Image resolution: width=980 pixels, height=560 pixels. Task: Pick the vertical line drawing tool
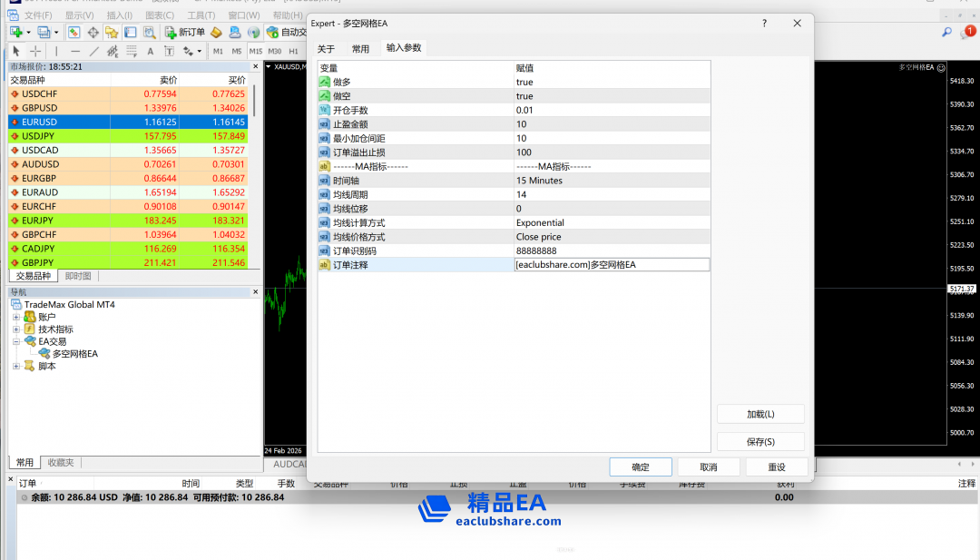coord(56,52)
